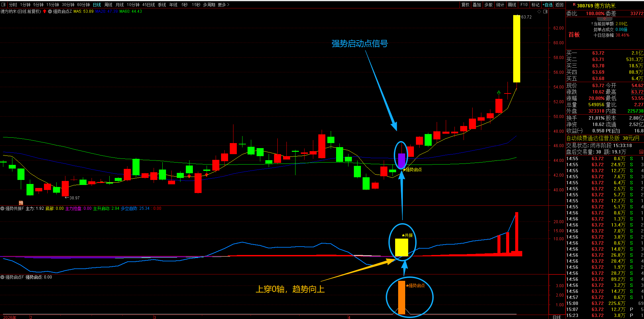Collapse the order book with the red chevron

point(605,19)
